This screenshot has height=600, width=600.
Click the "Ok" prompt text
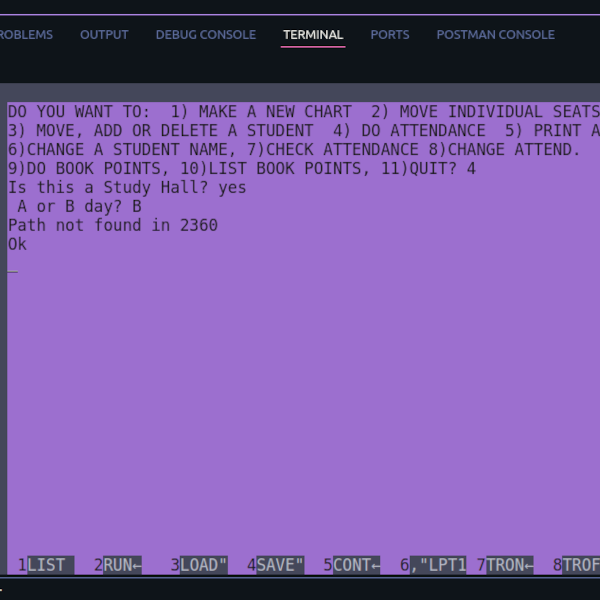coord(17,245)
